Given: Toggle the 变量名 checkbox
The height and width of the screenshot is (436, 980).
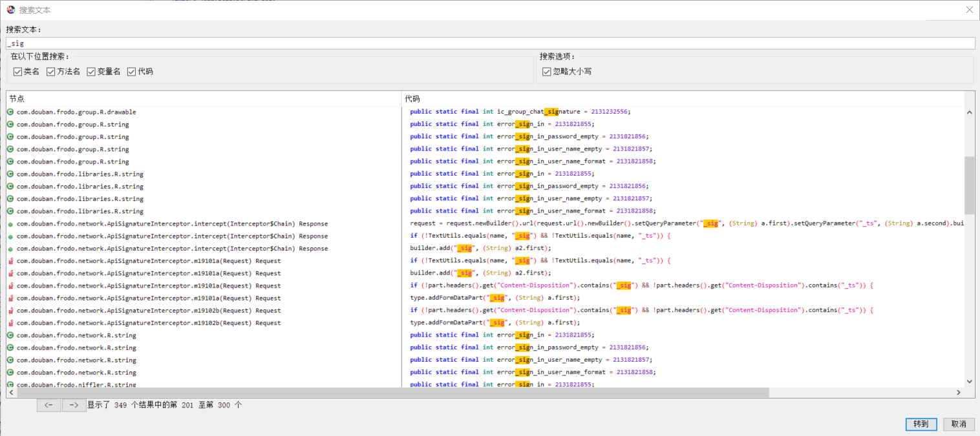Looking at the screenshot, I should (x=91, y=72).
